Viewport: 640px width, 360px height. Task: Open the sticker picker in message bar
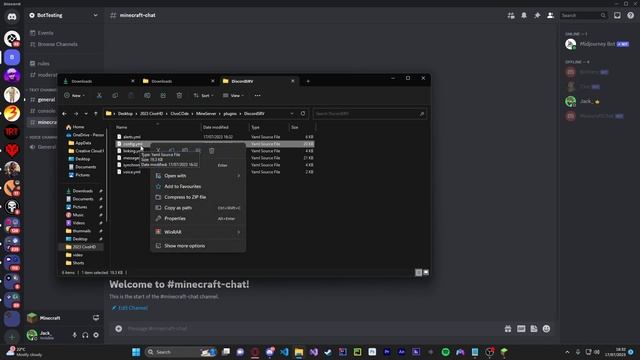click(534, 329)
